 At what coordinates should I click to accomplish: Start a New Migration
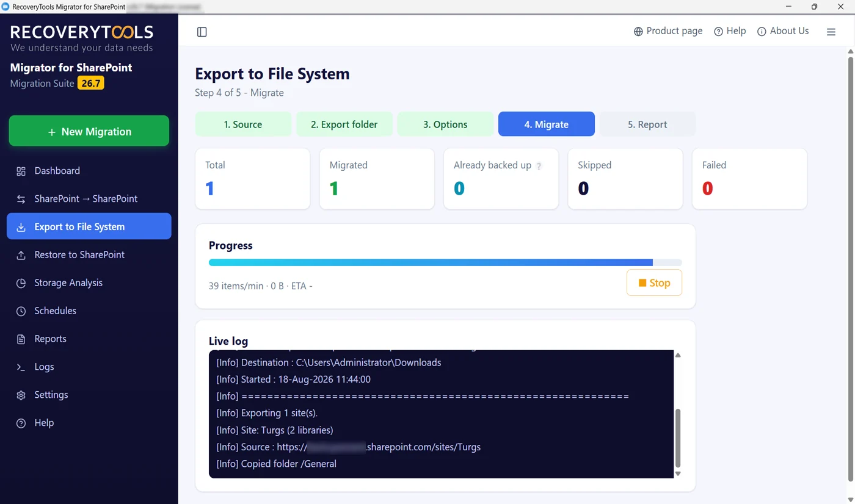tap(89, 131)
